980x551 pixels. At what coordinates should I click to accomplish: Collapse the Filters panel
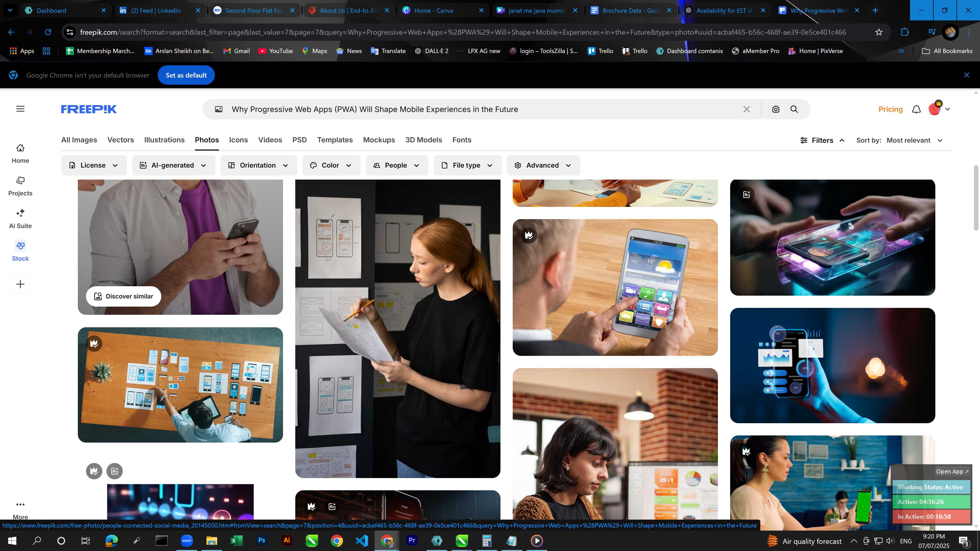click(823, 140)
